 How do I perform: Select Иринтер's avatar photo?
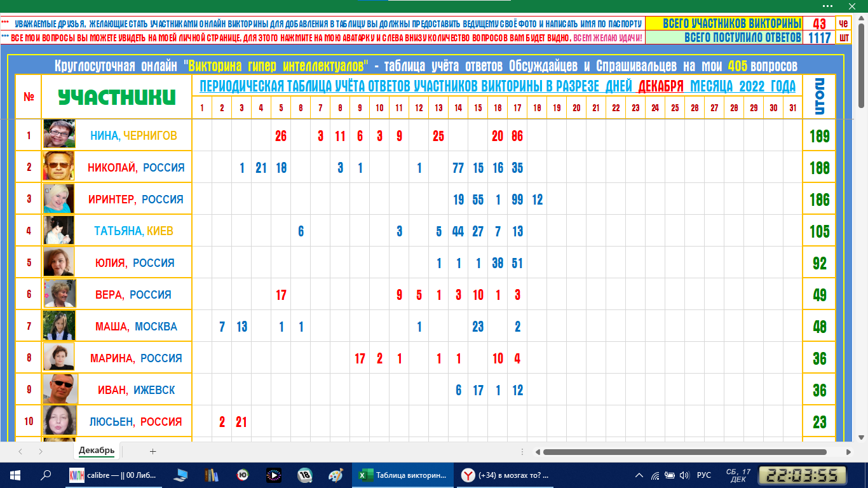click(x=59, y=198)
